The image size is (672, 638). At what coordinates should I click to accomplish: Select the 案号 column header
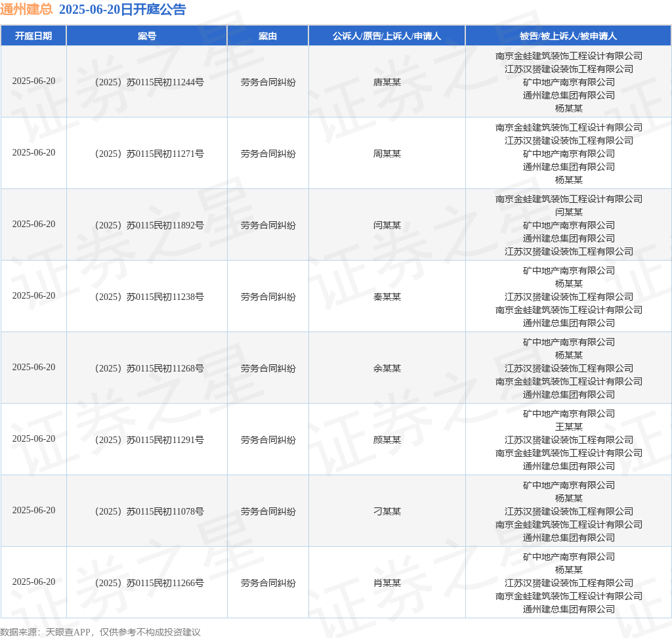point(147,36)
